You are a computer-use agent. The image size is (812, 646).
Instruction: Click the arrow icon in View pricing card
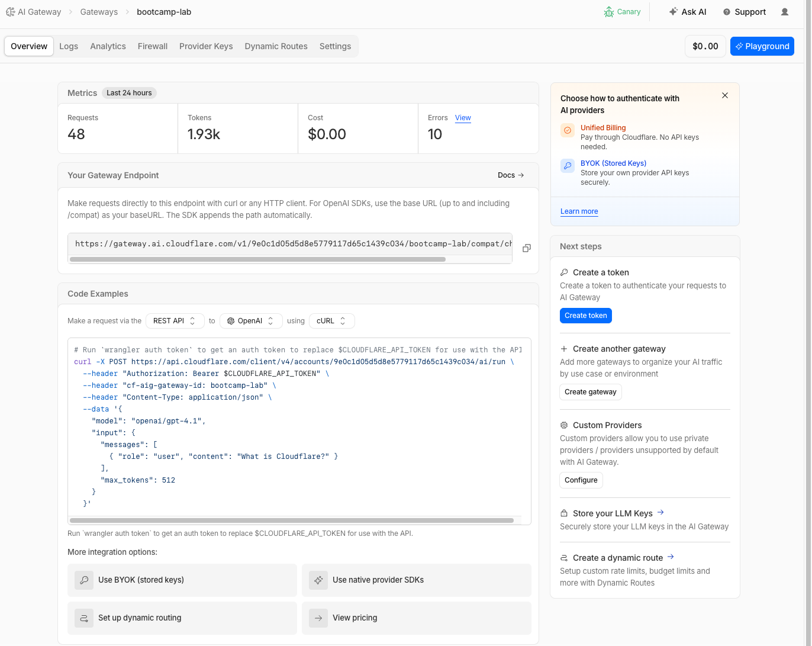pyautogui.click(x=318, y=618)
